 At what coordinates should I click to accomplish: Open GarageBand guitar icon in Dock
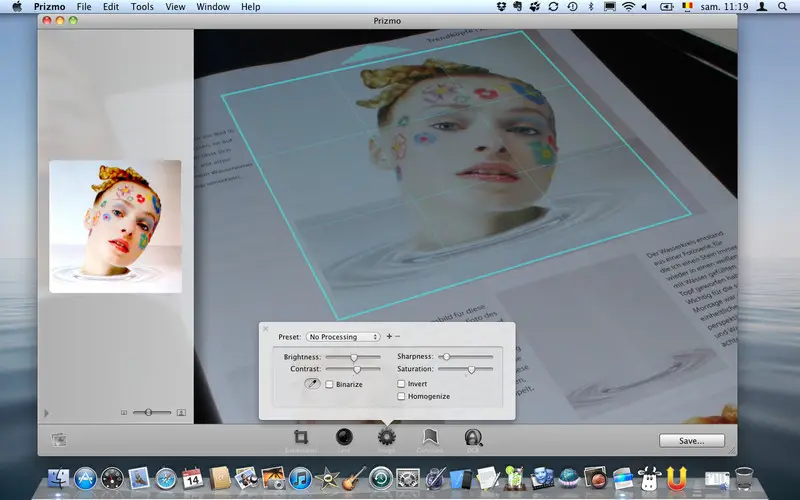click(354, 479)
